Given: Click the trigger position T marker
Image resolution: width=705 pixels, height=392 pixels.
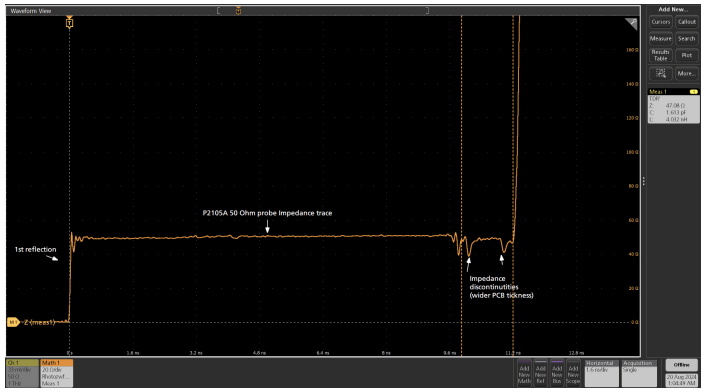Looking at the screenshot, I should 69,23.
